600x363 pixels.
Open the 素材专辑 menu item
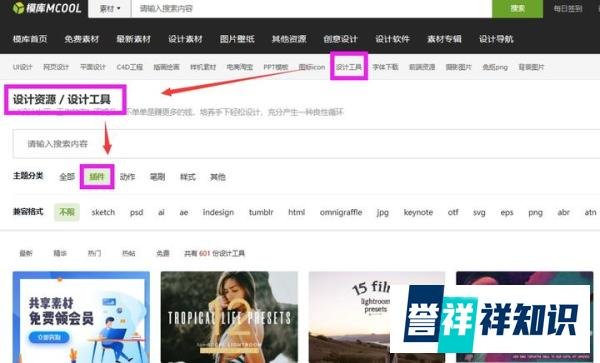444,39
